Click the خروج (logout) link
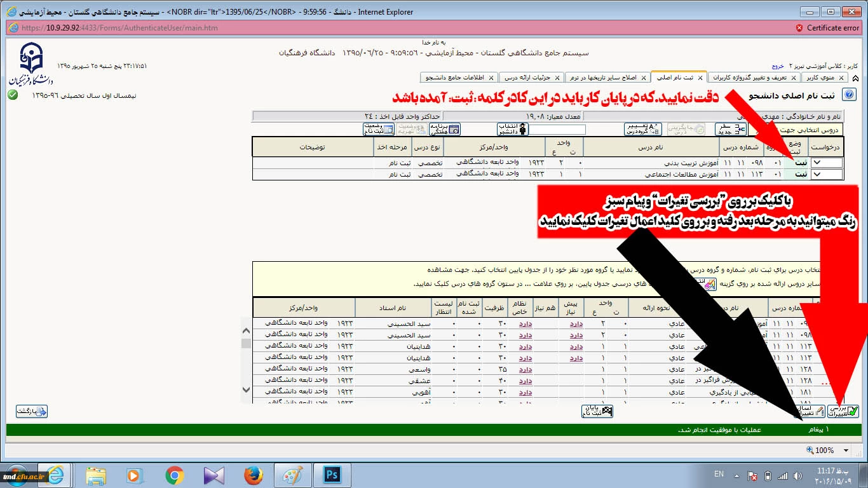868x488 pixels. pyautogui.click(x=778, y=65)
